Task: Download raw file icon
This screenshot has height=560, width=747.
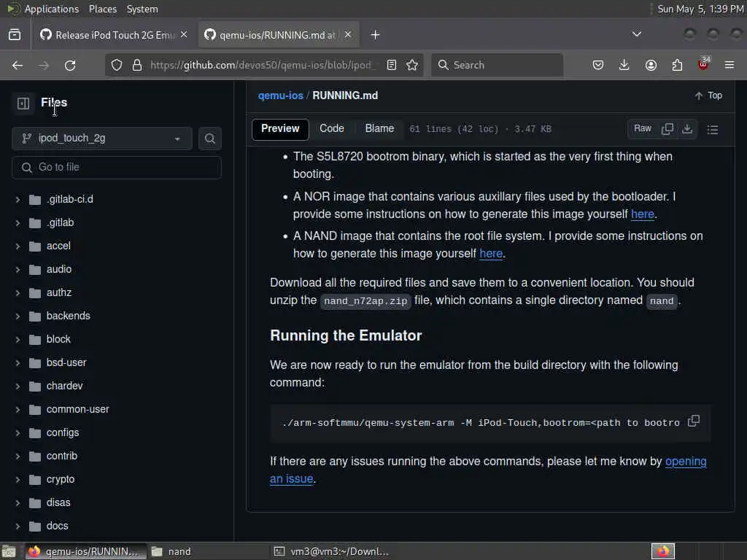Action: (687, 129)
